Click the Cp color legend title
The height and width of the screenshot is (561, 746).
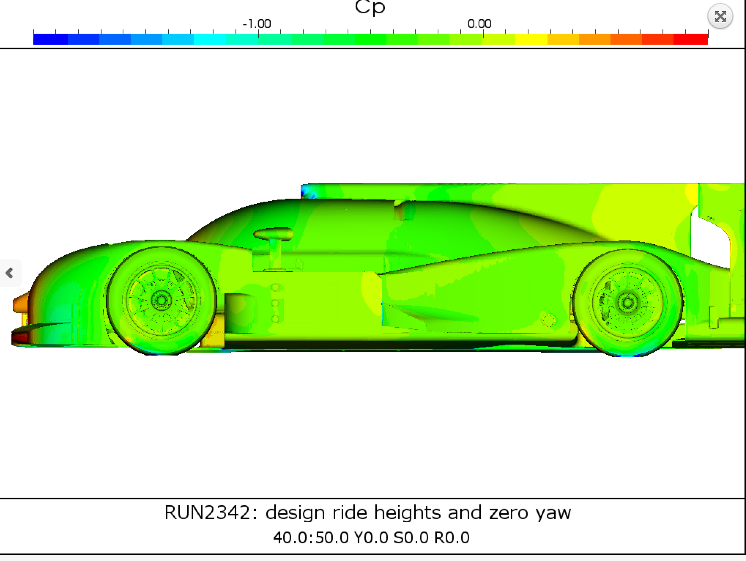pyautogui.click(x=370, y=8)
